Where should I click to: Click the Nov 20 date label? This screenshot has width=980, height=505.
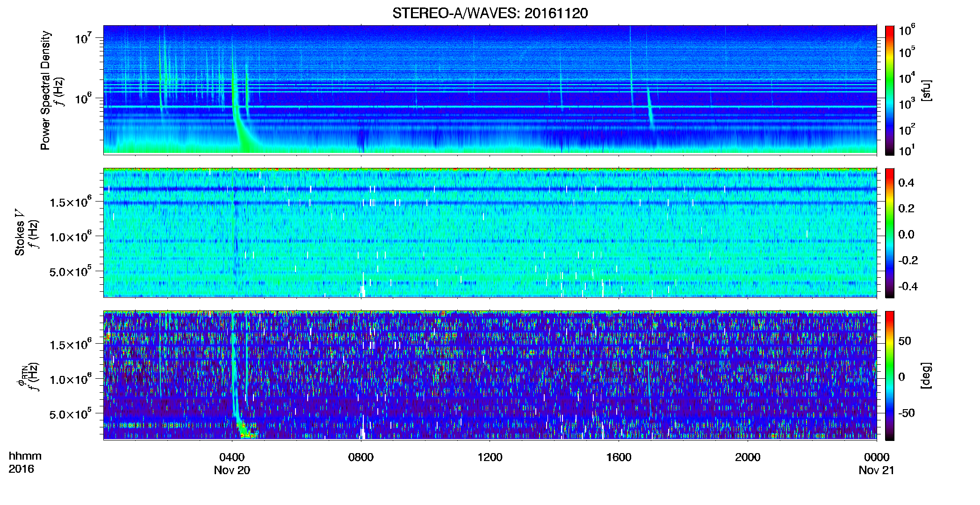click(232, 470)
